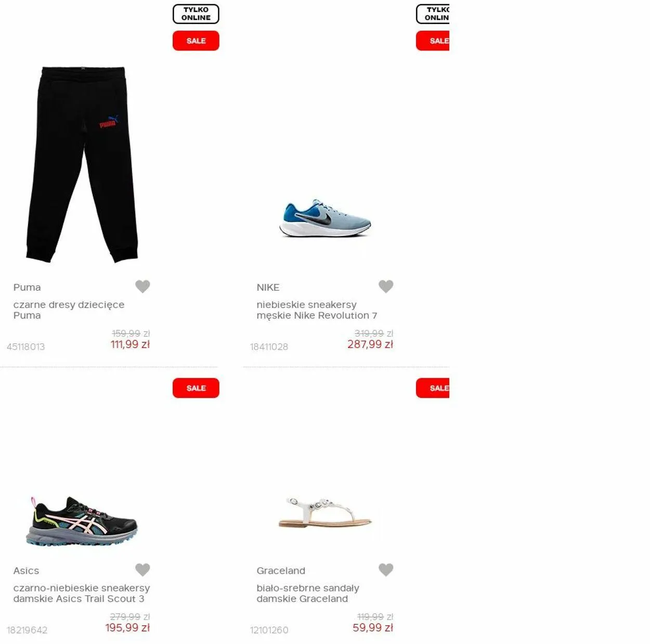
Task: View the white Graceland sandal photo
Action: pyautogui.click(x=325, y=512)
